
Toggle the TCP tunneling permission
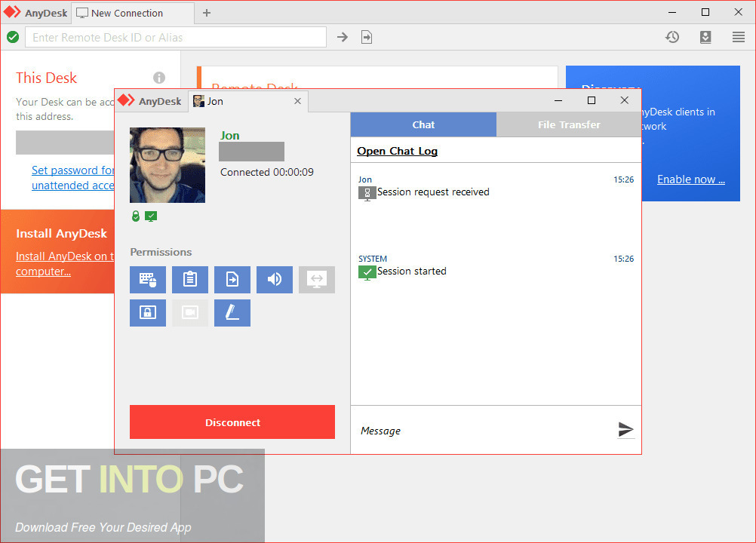tap(317, 280)
